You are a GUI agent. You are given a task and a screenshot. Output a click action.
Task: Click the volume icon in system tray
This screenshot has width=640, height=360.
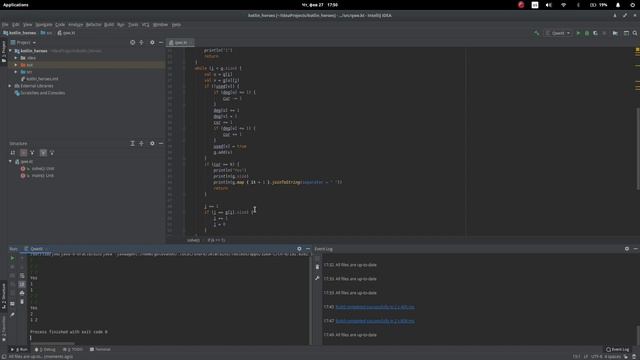coord(549,5)
